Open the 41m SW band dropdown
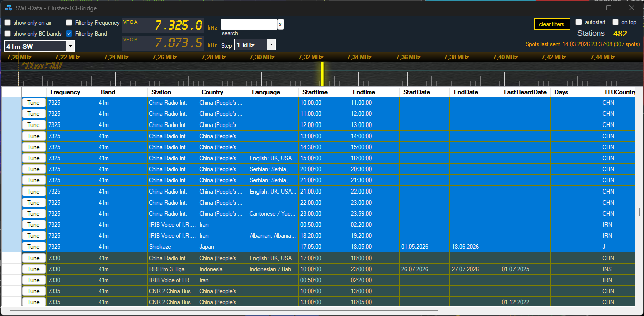644x316 pixels. [70, 46]
